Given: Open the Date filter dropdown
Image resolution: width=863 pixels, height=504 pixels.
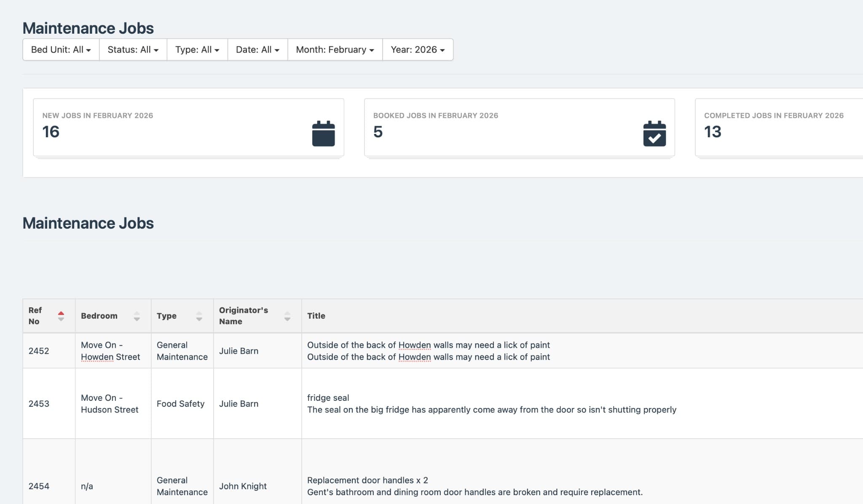Looking at the screenshot, I should click(257, 49).
